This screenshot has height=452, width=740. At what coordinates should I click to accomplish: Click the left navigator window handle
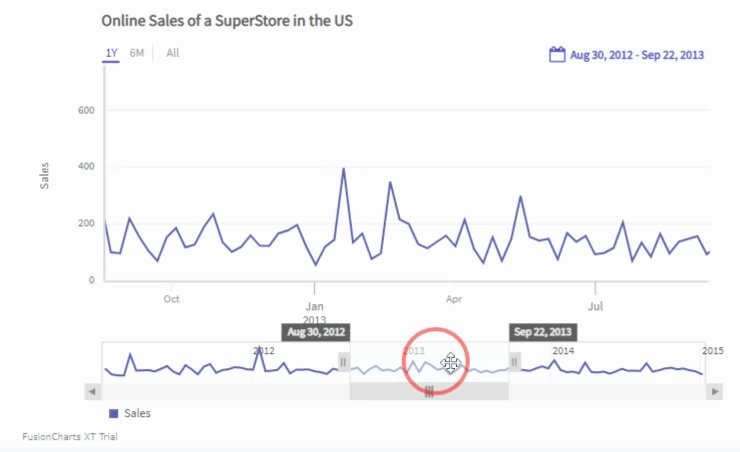(x=344, y=361)
